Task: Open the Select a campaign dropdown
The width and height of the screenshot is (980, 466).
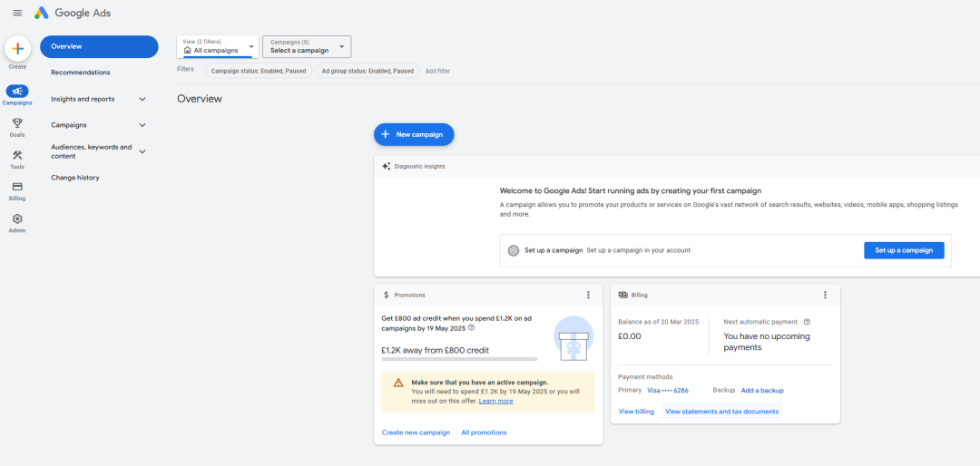Action: click(307, 47)
